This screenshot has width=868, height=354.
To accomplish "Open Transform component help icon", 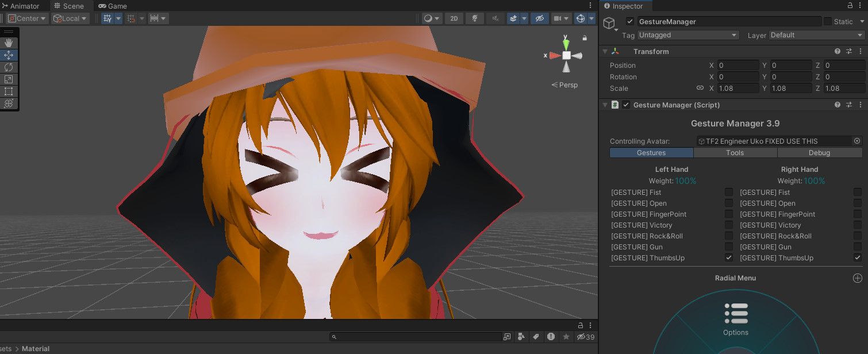I will [838, 51].
